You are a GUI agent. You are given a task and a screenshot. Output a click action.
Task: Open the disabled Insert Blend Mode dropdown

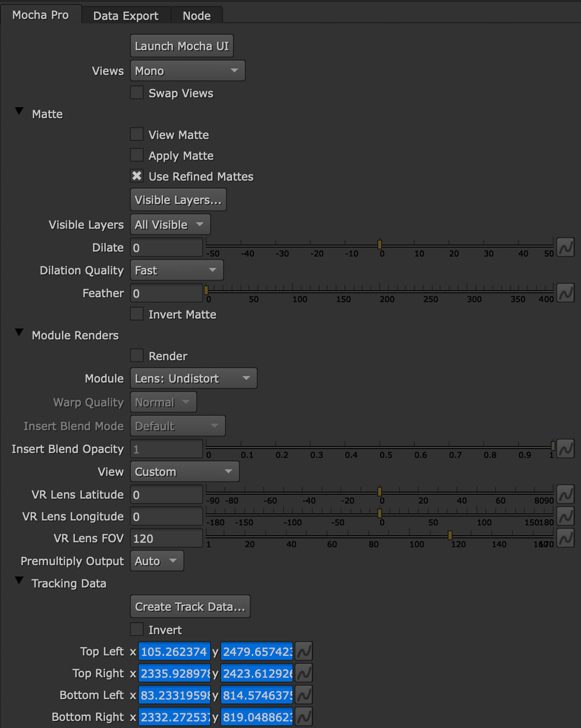(178, 426)
